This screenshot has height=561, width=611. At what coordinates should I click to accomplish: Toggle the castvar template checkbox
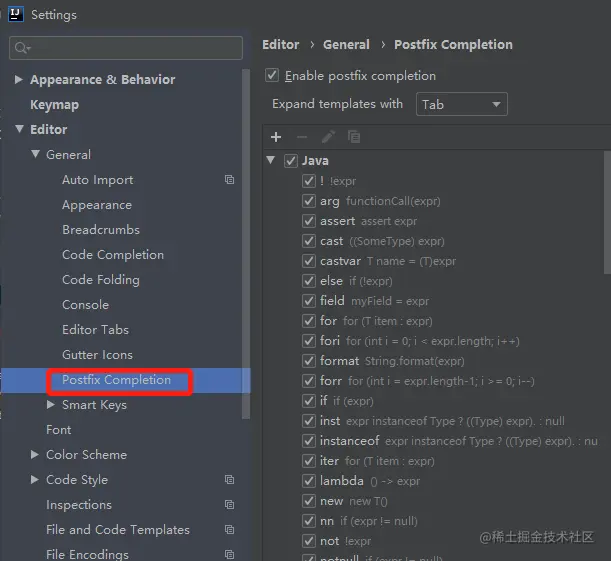309,261
